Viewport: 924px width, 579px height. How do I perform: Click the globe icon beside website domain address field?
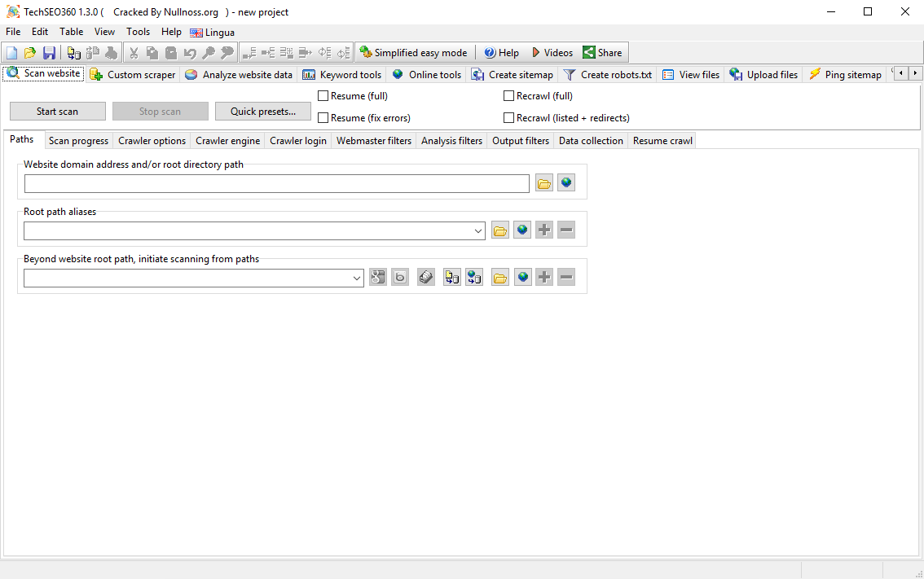[566, 182]
